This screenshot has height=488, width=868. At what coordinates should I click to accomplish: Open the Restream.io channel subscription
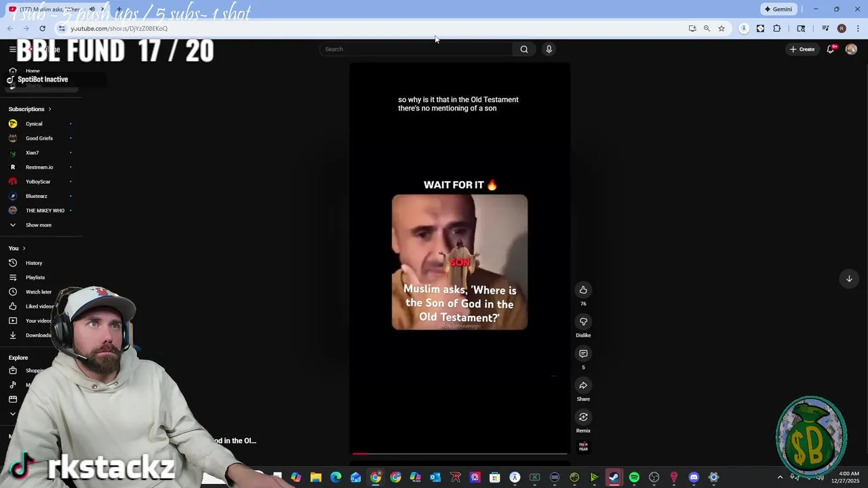coord(41,167)
